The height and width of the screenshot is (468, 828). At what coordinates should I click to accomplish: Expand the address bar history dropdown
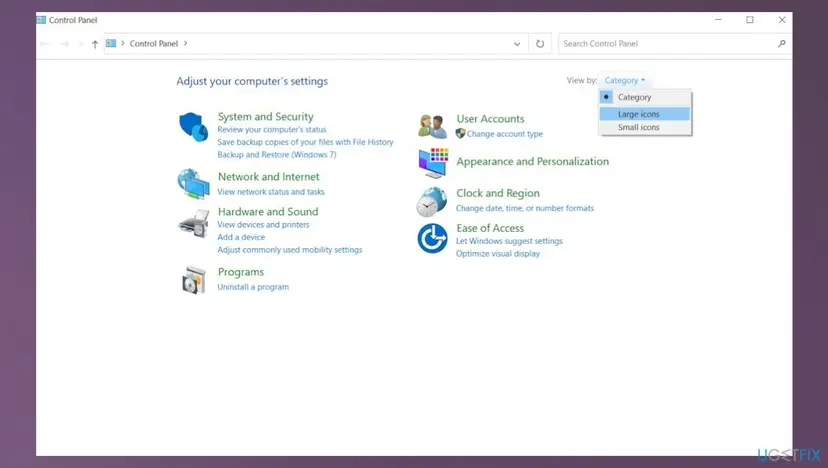point(517,44)
